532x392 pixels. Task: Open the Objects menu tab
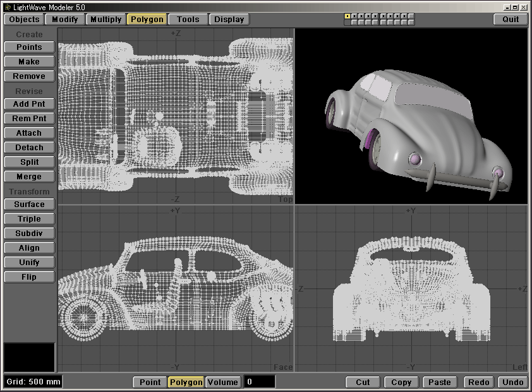point(24,19)
